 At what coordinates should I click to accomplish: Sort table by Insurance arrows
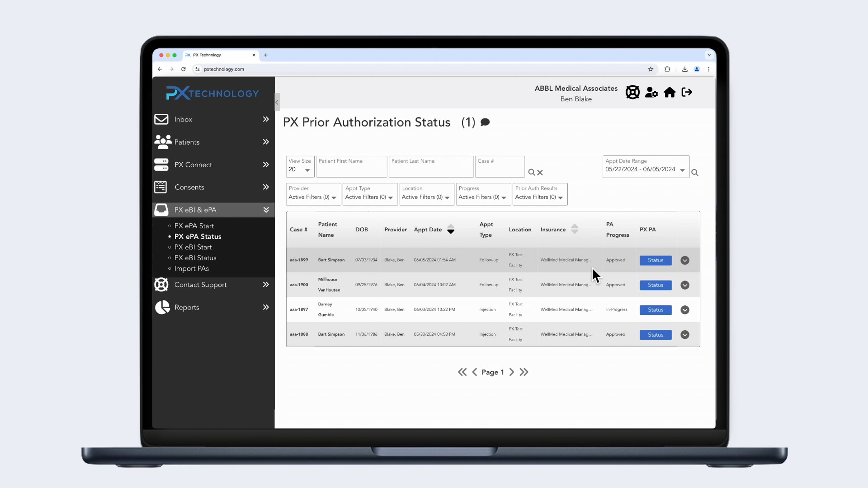point(575,229)
